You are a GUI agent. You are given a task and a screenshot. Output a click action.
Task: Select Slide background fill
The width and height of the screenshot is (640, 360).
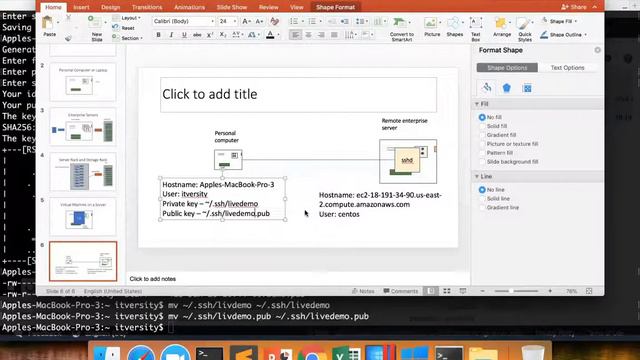pos(509,162)
